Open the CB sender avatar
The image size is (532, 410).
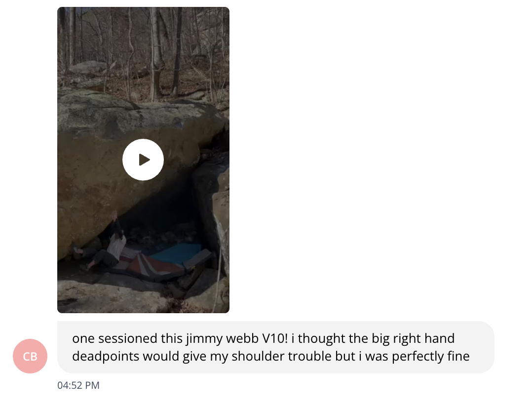[30, 356]
